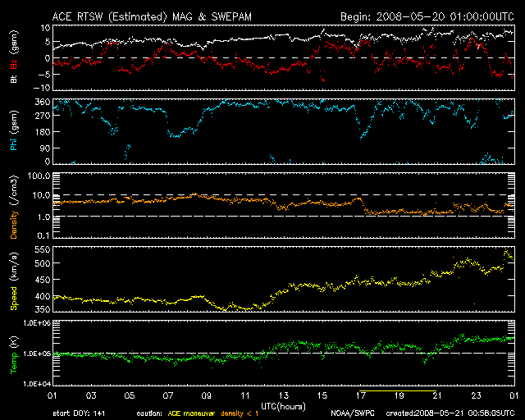This screenshot has width=525, height=420.
Task: Click the '19' hour tick label
Action: [399, 396]
